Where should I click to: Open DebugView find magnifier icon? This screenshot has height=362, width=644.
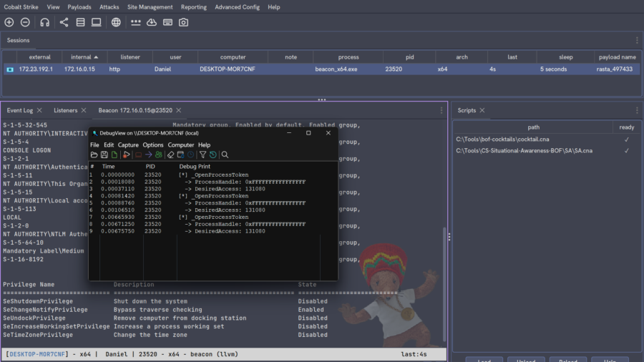point(225,155)
